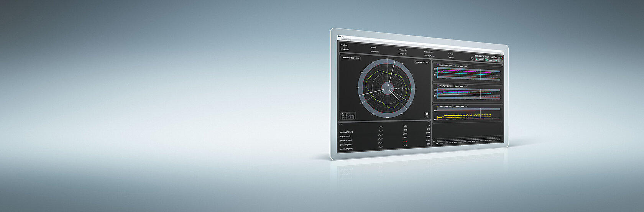Click the KOCKS logo in the header
Viewport: 644px width, 212px height.
click(x=479, y=56)
